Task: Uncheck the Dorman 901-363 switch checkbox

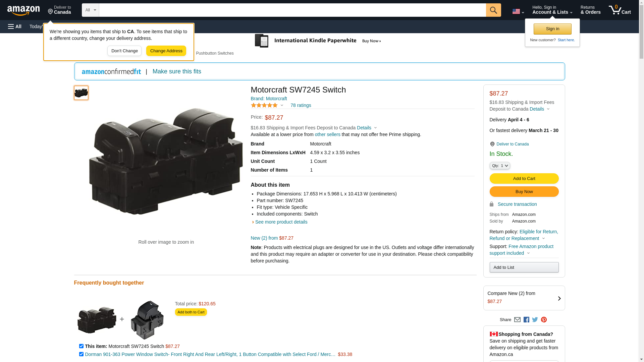Action: 81,354
